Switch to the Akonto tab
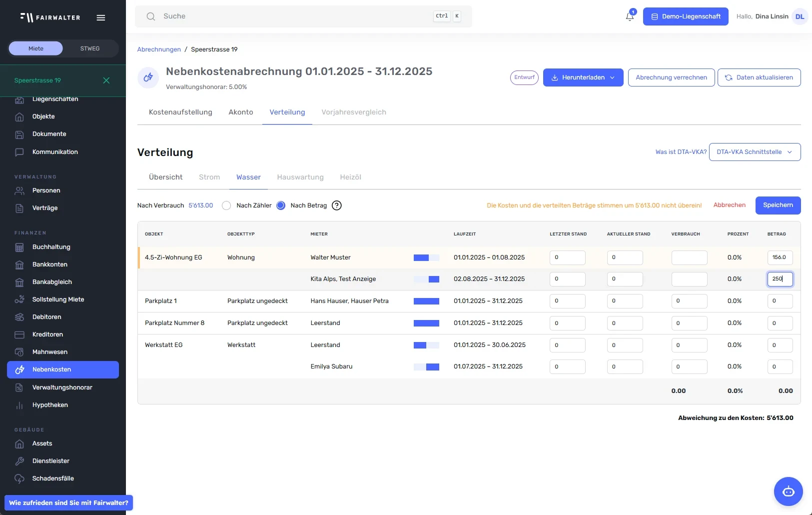Screen dimensions: 812x515 pos(241,112)
